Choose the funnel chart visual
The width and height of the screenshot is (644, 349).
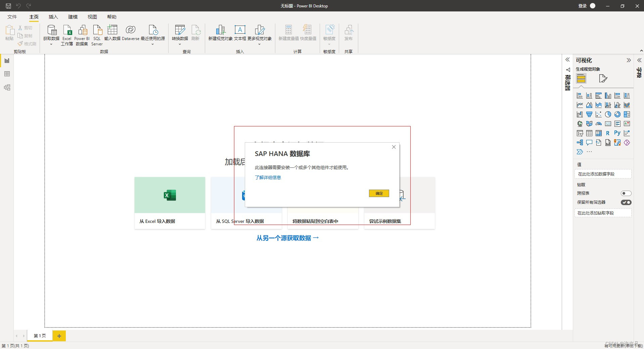(589, 115)
